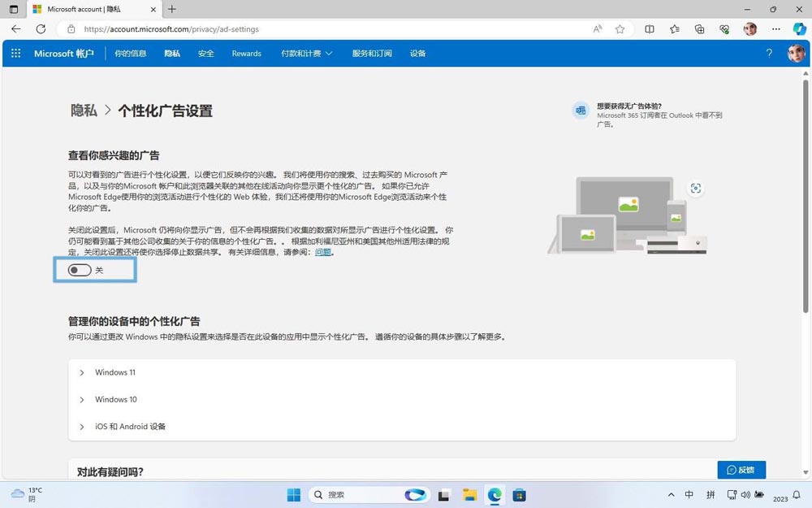Screen dimensions: 812x508
Task: Click the Help question mark icon
Action: pos(768,53)
